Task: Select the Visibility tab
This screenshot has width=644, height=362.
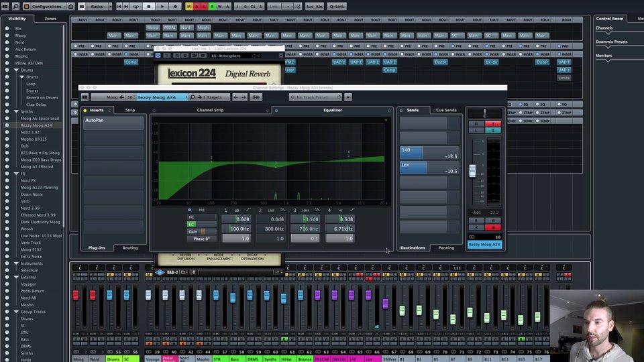Action: click(x=17, y=19)
